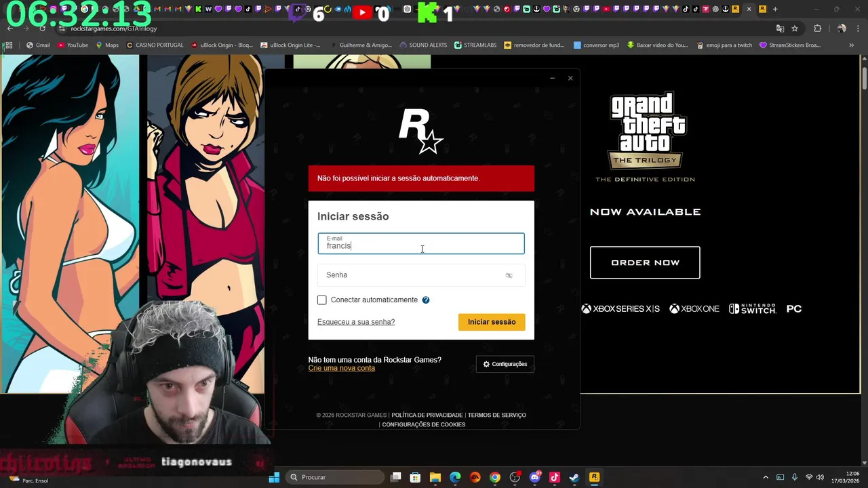Open the EA app from the taskbar

click(475, 477)
